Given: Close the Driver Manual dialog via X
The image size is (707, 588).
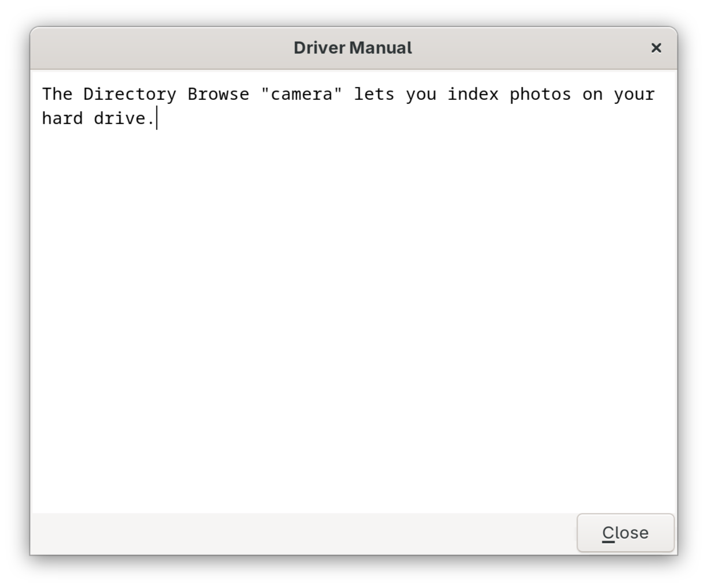Looking at the screenshot, I should click(x=656, y=48).
